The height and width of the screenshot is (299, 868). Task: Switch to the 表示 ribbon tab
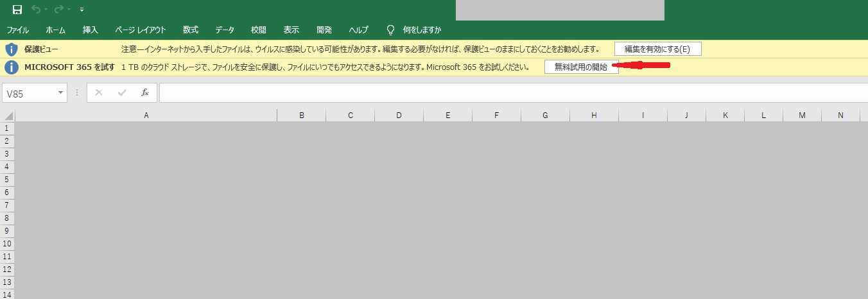291,30
